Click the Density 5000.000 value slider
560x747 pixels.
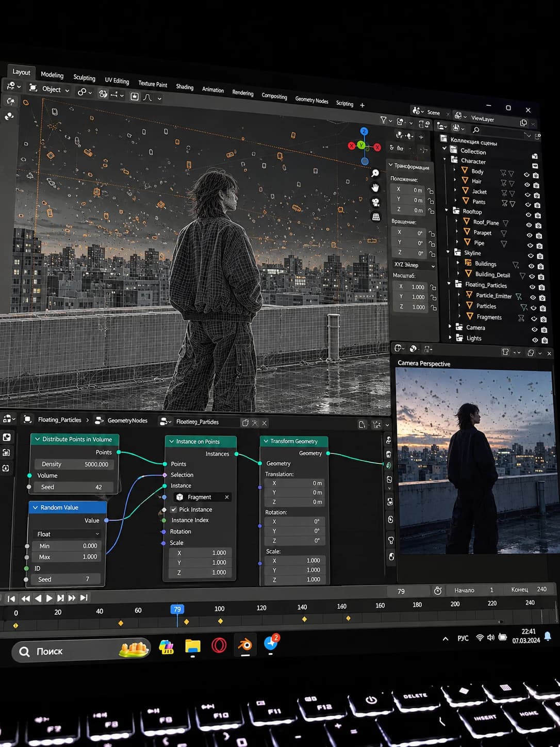coord(73,464)
